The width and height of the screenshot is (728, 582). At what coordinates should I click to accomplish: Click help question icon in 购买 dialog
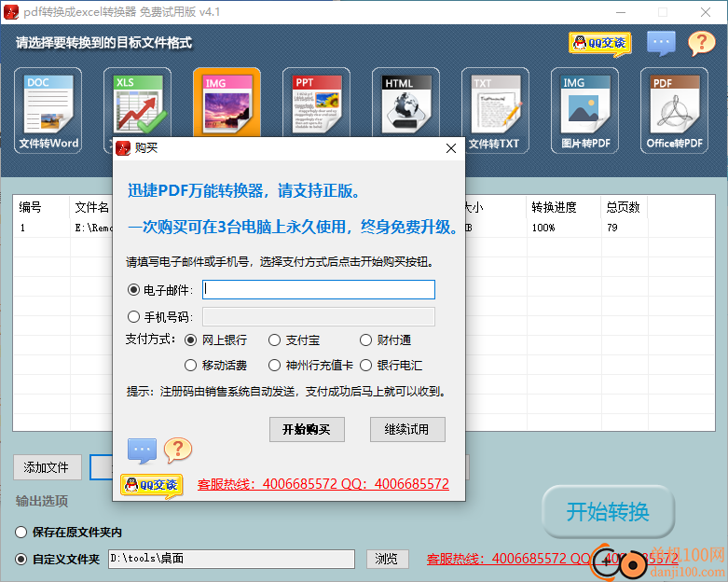[178, 450]
